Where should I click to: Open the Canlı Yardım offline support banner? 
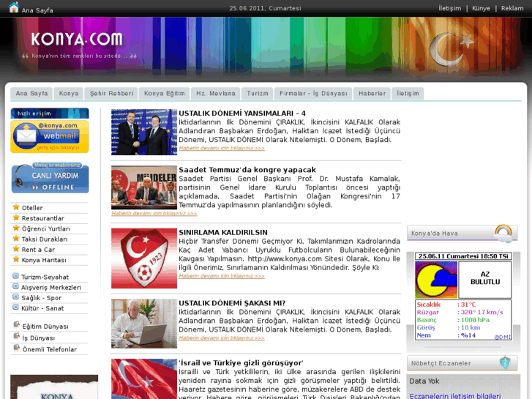pyautogui.click(x=50, y=178)
